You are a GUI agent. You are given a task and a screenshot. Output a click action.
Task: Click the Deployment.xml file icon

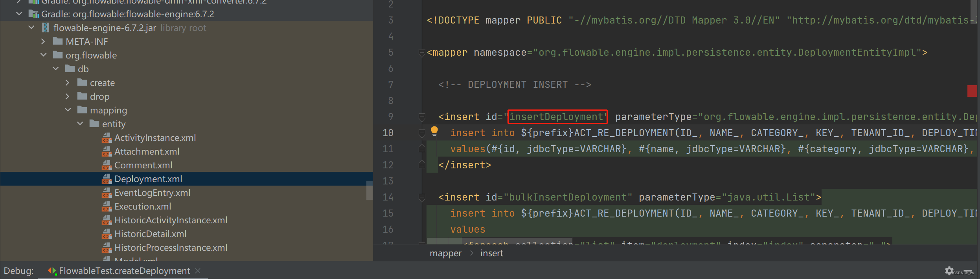point(107,179)
